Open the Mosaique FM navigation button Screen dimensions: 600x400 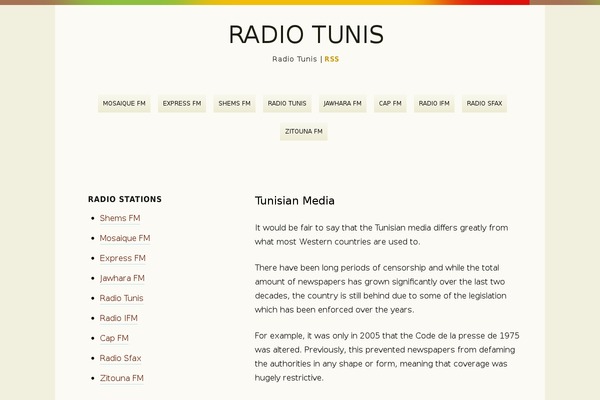124,104
